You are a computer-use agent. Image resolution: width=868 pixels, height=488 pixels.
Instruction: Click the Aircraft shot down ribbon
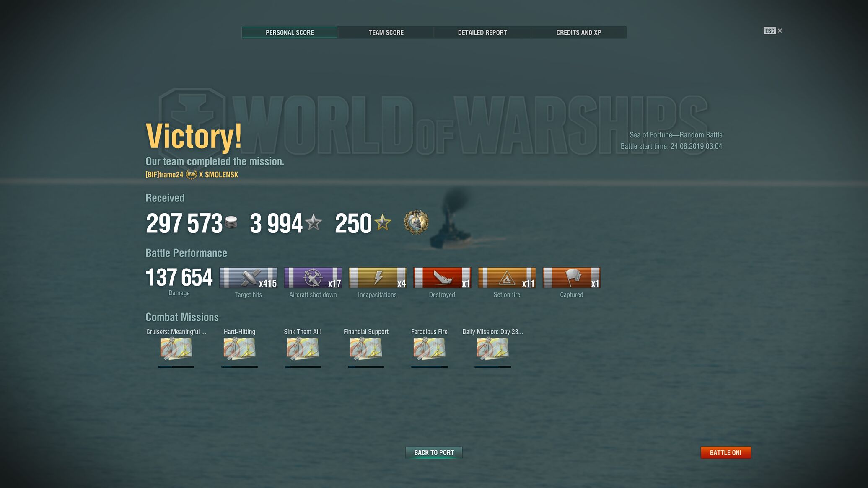click(313, 278)
